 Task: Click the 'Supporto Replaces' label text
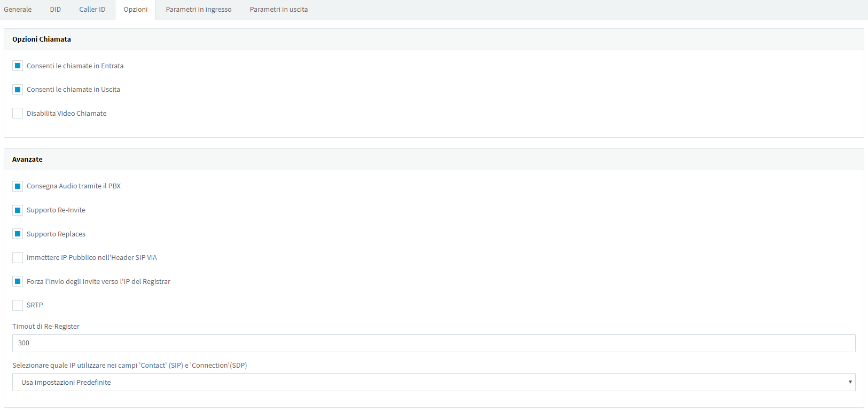pos(56,234)
